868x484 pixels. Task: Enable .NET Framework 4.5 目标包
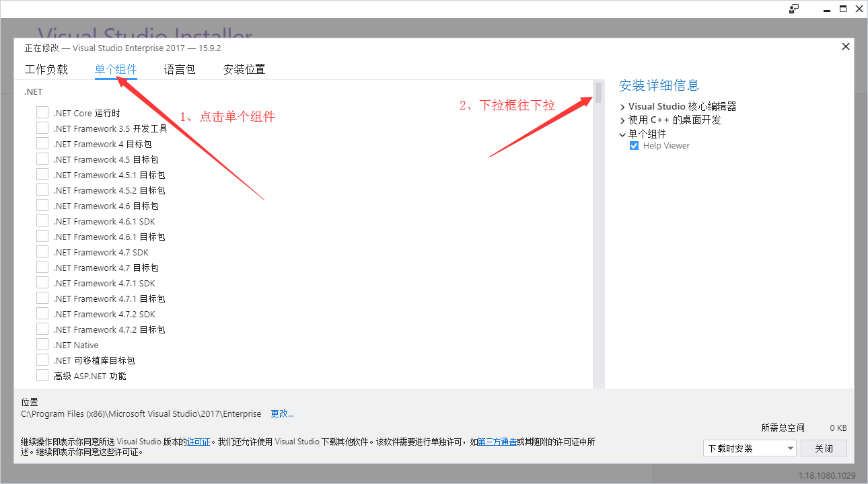[x=42, y=159]
